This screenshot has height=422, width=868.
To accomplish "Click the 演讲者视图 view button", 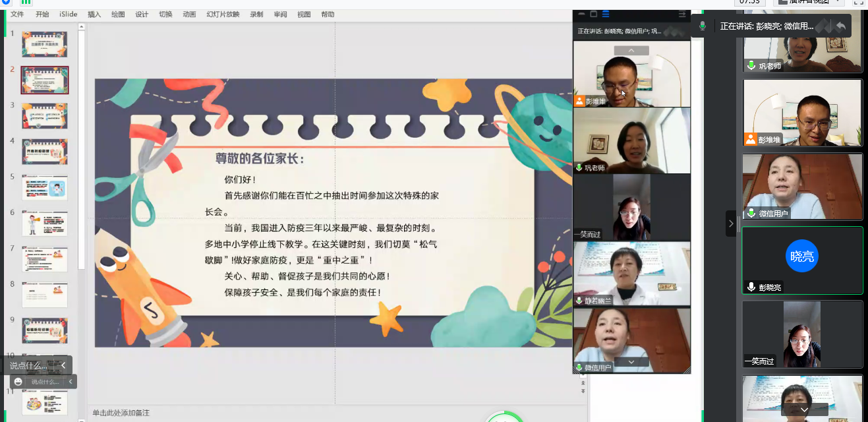I will [811, 2].
